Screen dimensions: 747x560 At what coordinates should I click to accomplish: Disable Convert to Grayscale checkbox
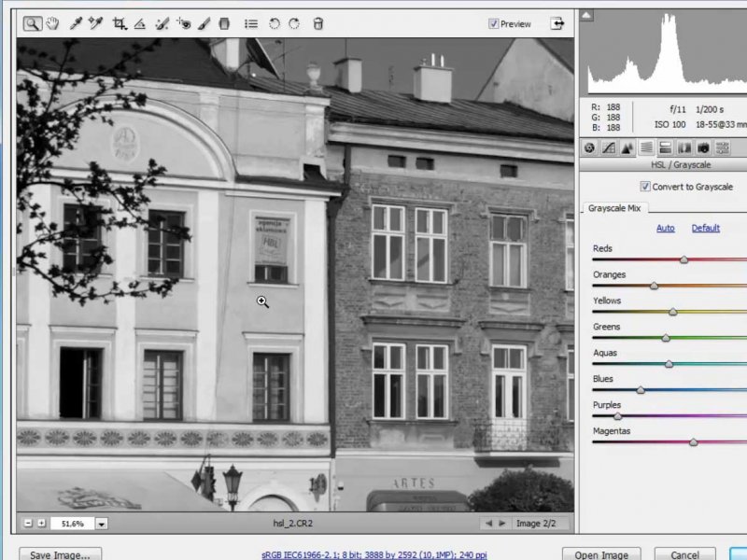(x=645, y=187)
